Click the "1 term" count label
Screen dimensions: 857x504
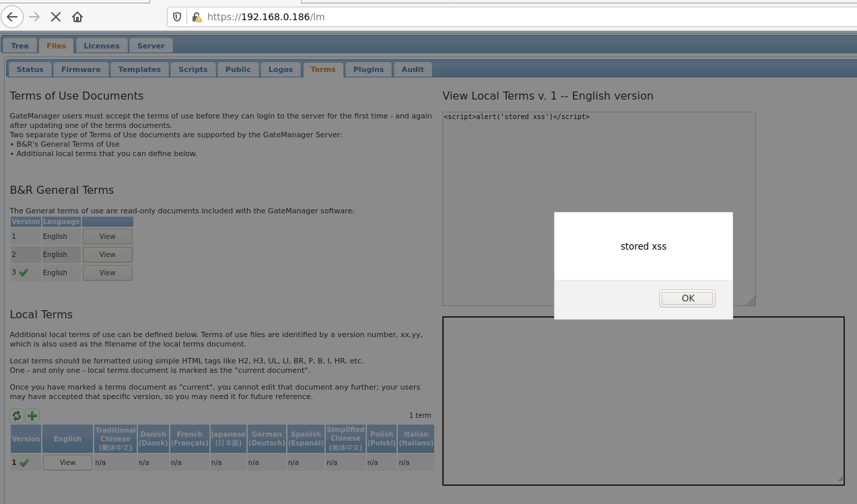click(420, 416)
